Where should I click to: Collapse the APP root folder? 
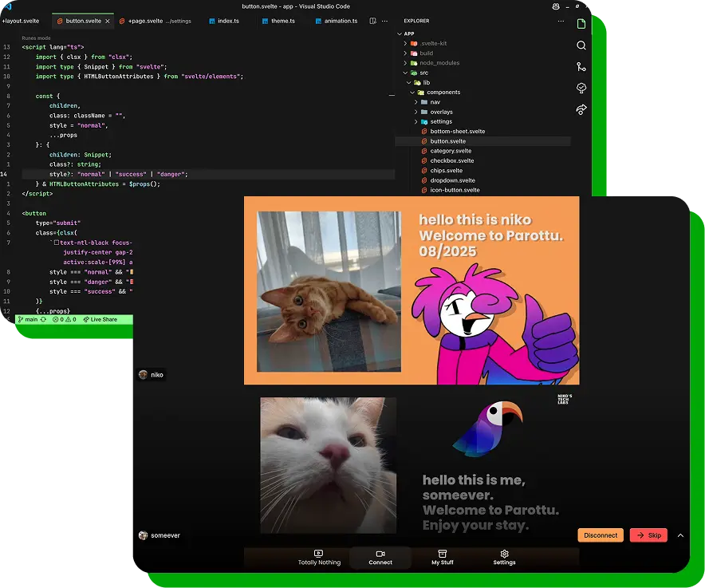[405, 34]
